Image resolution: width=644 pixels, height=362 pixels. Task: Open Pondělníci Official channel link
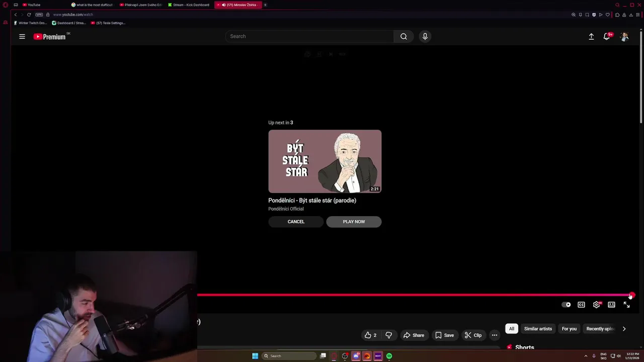point(286,209)
